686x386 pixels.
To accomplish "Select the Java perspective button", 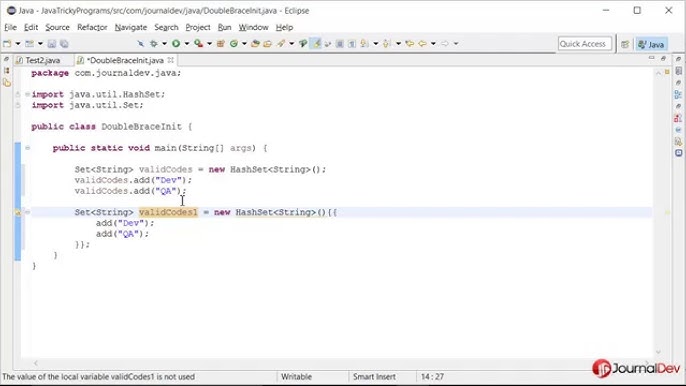I will click(651, 44).
